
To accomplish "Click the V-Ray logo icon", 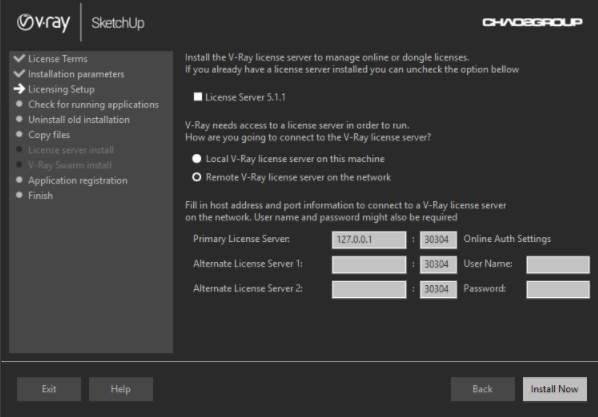I will pyautogui.click(x=43, y=23).
